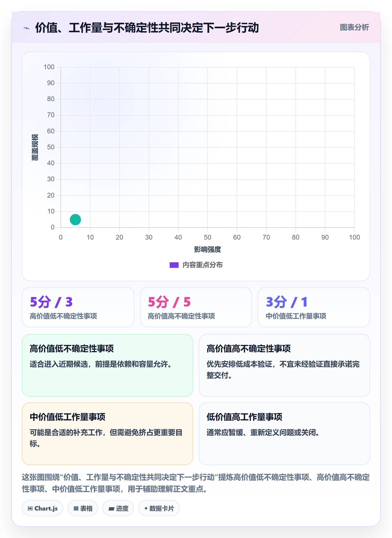Click the purple legend color box
The image size is (392, 538).
pos(174,265)
